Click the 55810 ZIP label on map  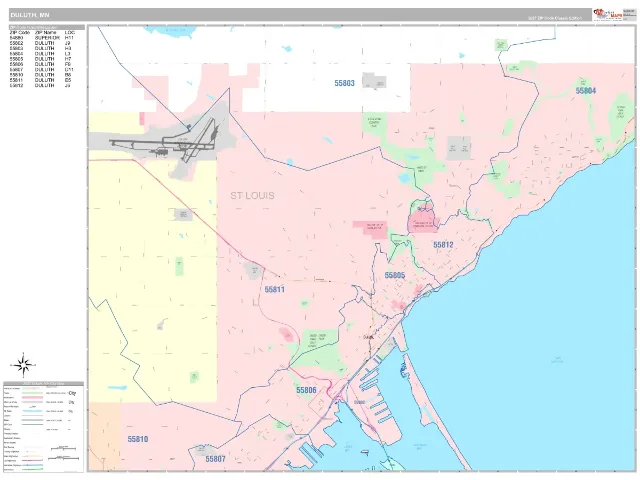pos(138,439)
